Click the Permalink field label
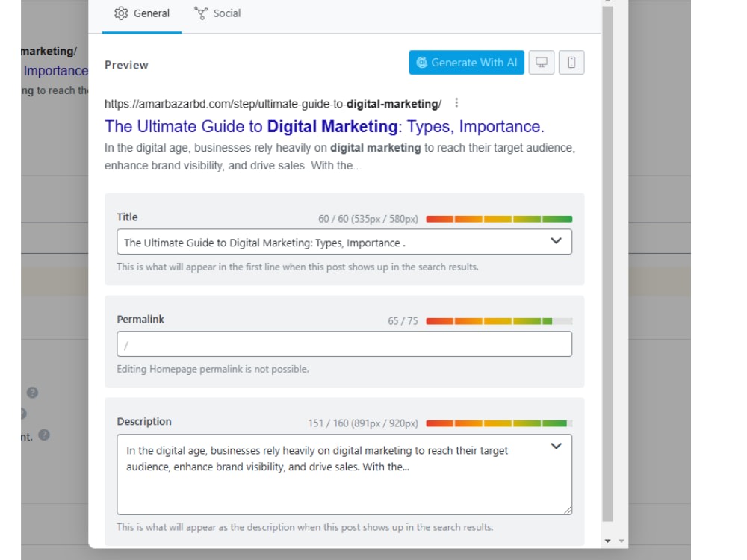This screenshot has width=747, height=560. click(140, 319)
